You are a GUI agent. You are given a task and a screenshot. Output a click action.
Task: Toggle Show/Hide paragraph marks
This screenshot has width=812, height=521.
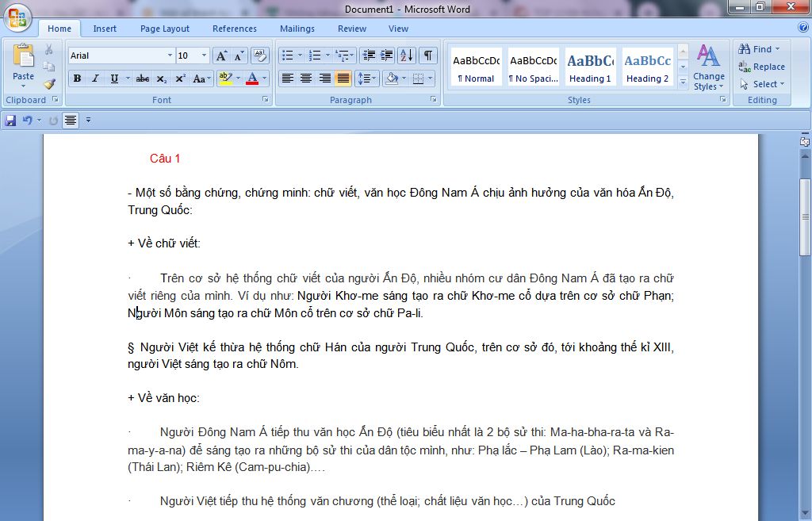(428, 56)
